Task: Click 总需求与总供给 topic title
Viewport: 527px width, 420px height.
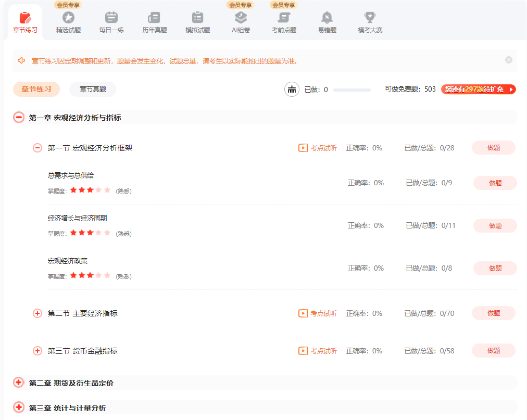Action: tap(71, 175)
